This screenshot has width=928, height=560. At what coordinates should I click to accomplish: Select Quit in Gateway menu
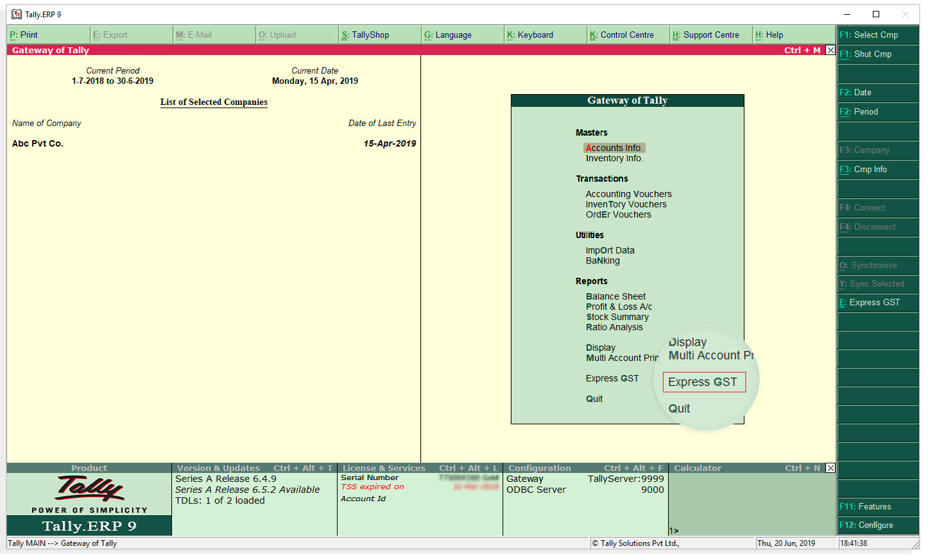pos(594,399)
